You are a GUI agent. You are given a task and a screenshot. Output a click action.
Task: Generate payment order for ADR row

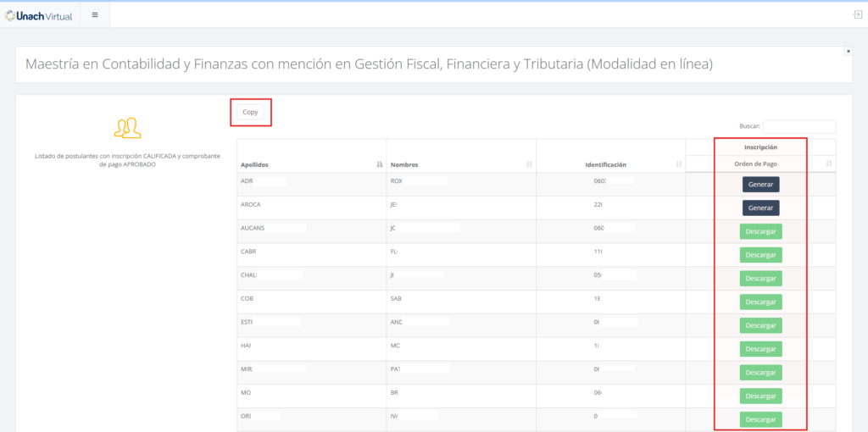point(760,184)
